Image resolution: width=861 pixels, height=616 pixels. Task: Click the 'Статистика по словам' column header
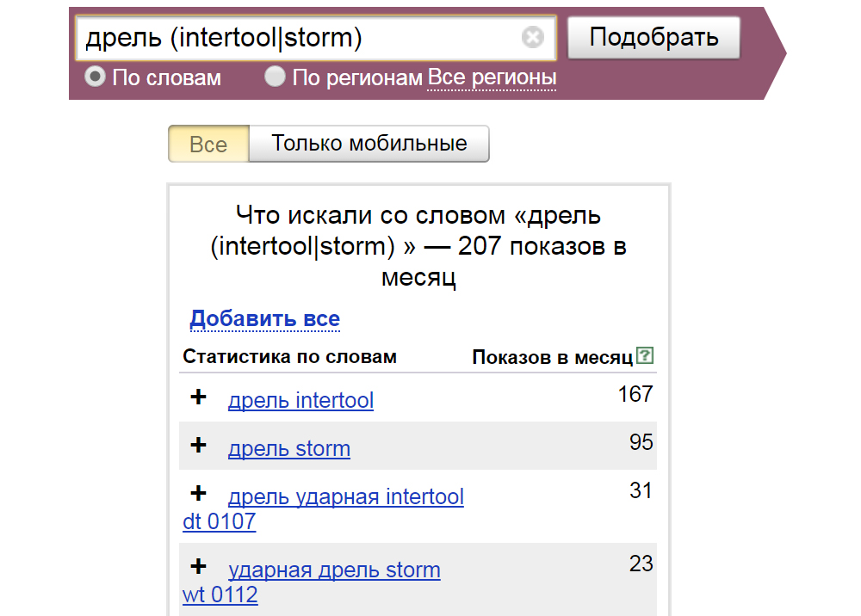(x=290, y=357)
